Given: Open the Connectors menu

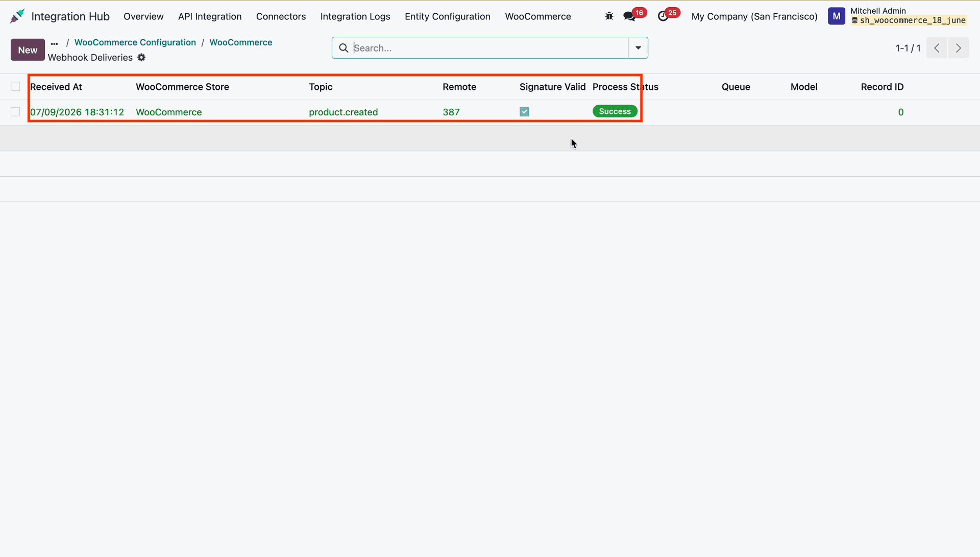Looking at the screenshot, I should pos(281,16).
